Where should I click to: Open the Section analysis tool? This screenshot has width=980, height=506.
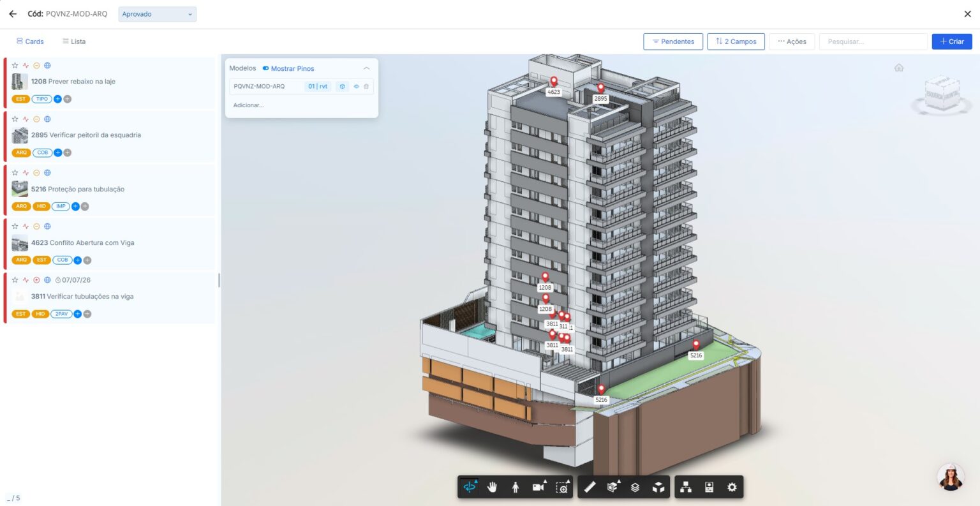pos(612,487)
